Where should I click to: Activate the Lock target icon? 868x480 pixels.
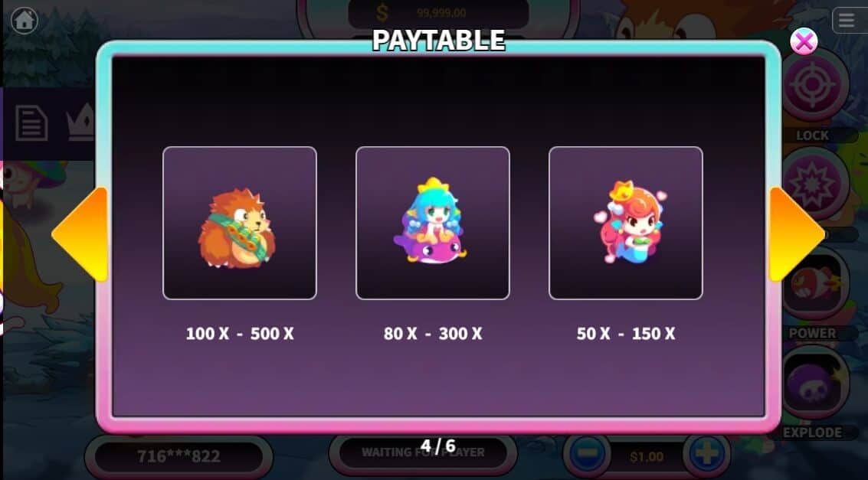pos(812,85)
